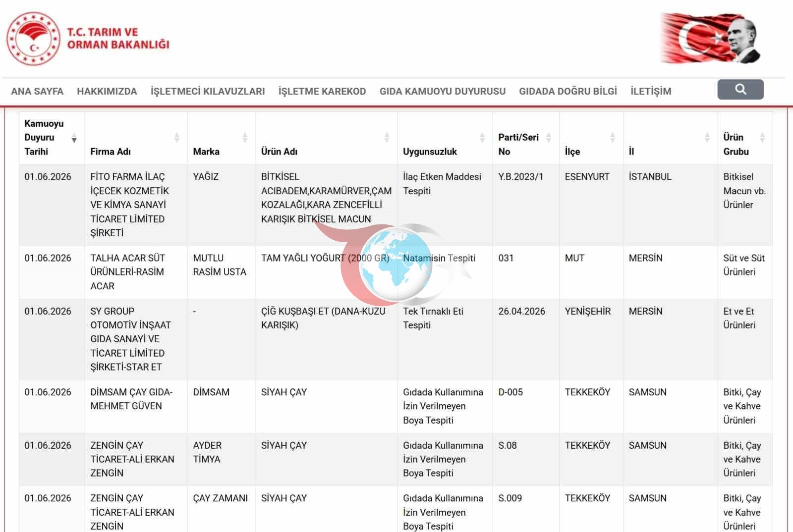Click the Parti/Seri No header text

[x=518, y=144]
